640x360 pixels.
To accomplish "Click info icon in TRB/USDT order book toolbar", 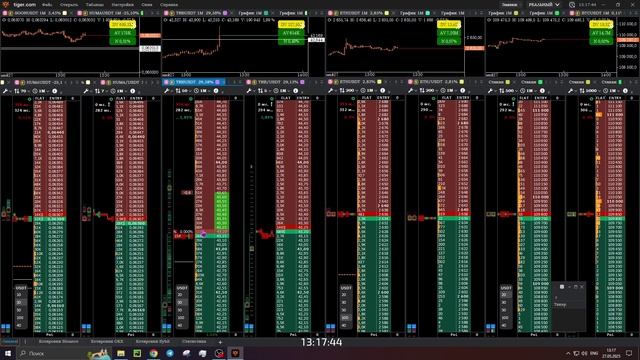I will [x=296, y=91].
